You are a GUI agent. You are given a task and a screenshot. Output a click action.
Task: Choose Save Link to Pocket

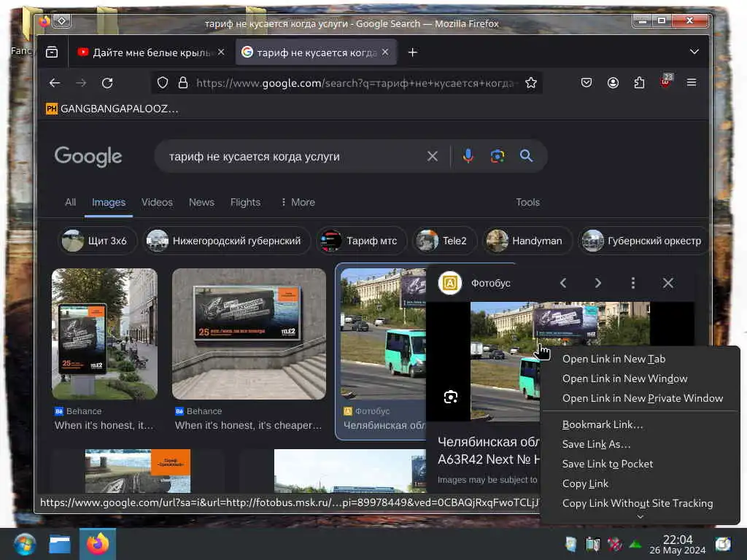pyautogui.click(x=640, y=464)
